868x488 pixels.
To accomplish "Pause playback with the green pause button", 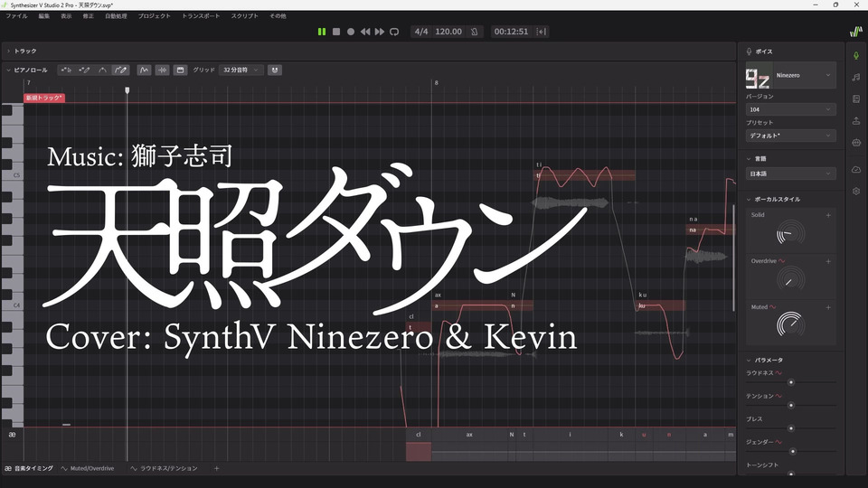I will tap(322, 32).
